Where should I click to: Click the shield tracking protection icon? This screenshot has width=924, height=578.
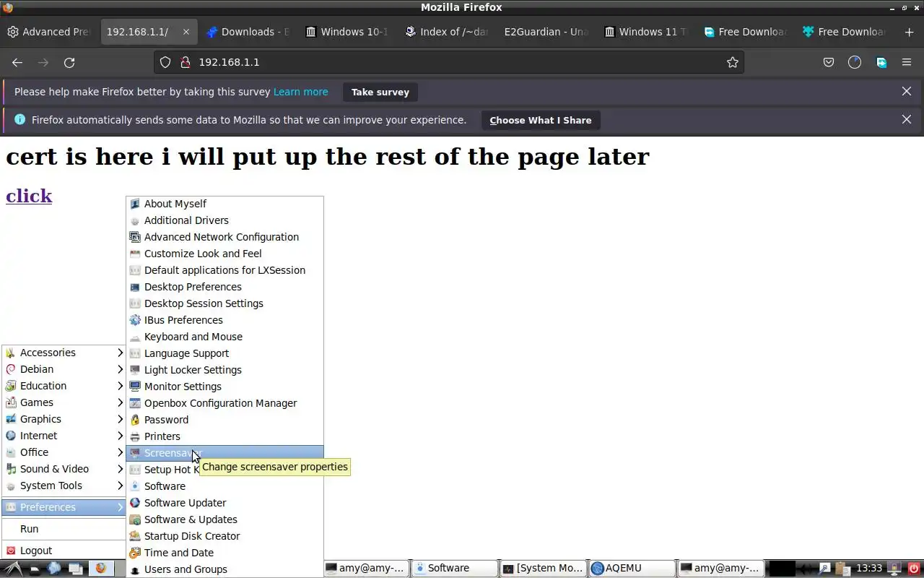(165, 62)
